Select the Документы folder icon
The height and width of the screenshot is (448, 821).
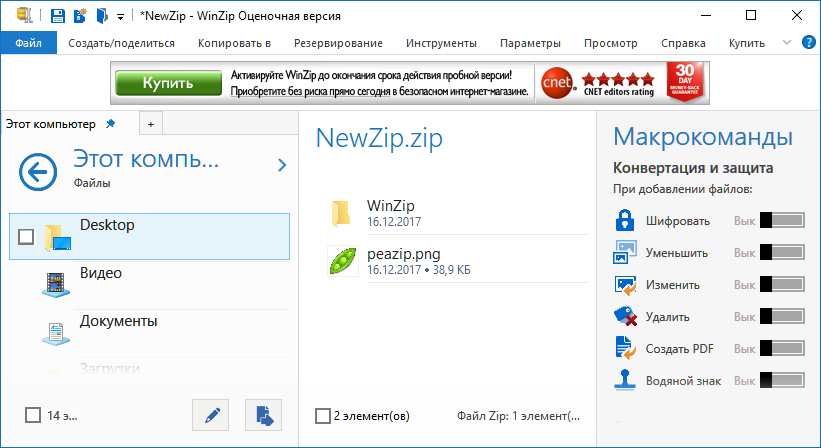click(56, 333)
